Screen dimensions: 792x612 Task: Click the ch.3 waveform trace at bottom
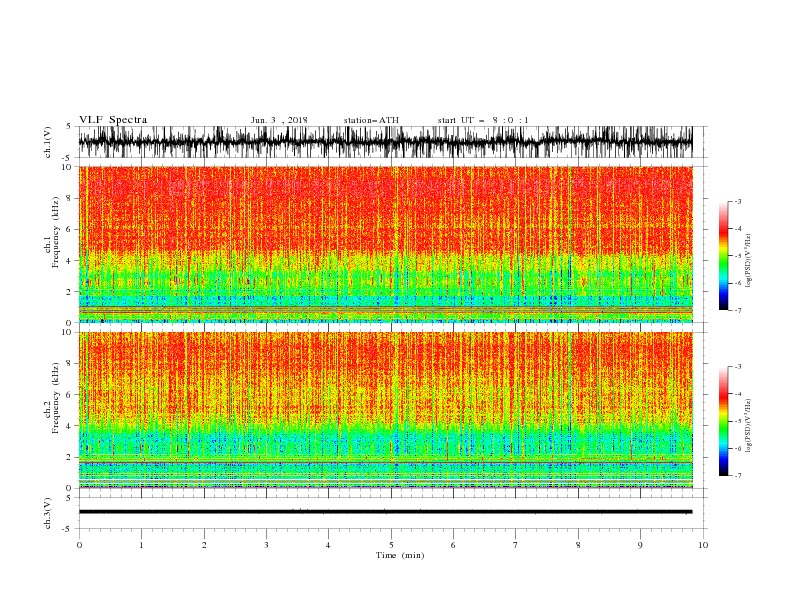click(386, 512)
